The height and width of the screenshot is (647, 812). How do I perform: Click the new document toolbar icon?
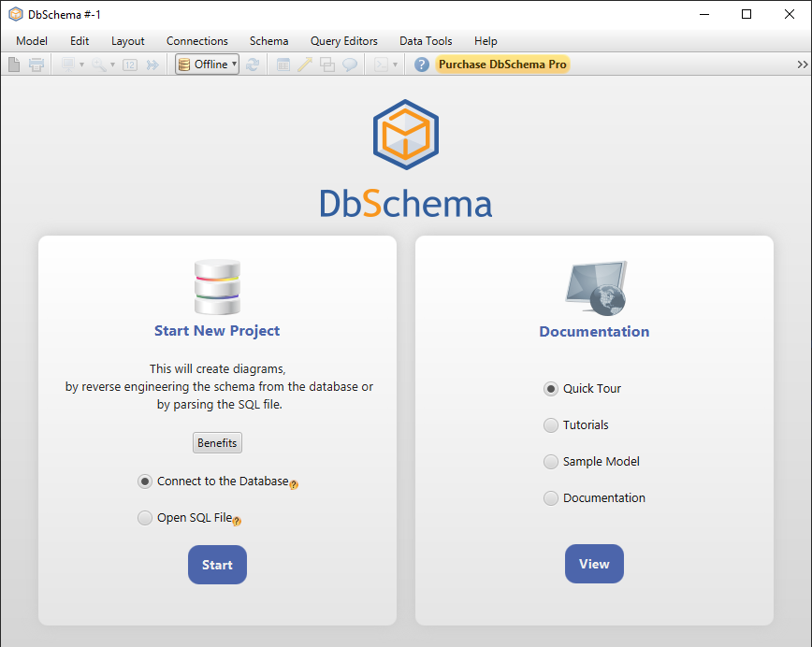click(x=15, y=65)
